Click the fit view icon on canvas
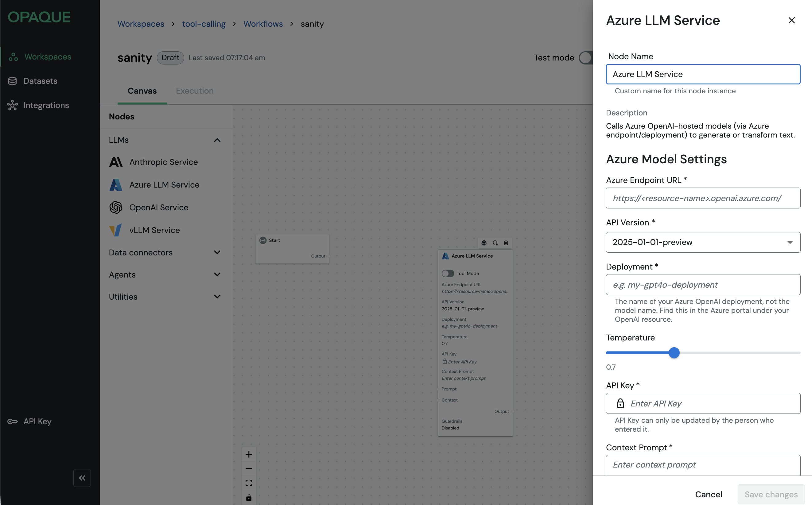 point(249,483)
